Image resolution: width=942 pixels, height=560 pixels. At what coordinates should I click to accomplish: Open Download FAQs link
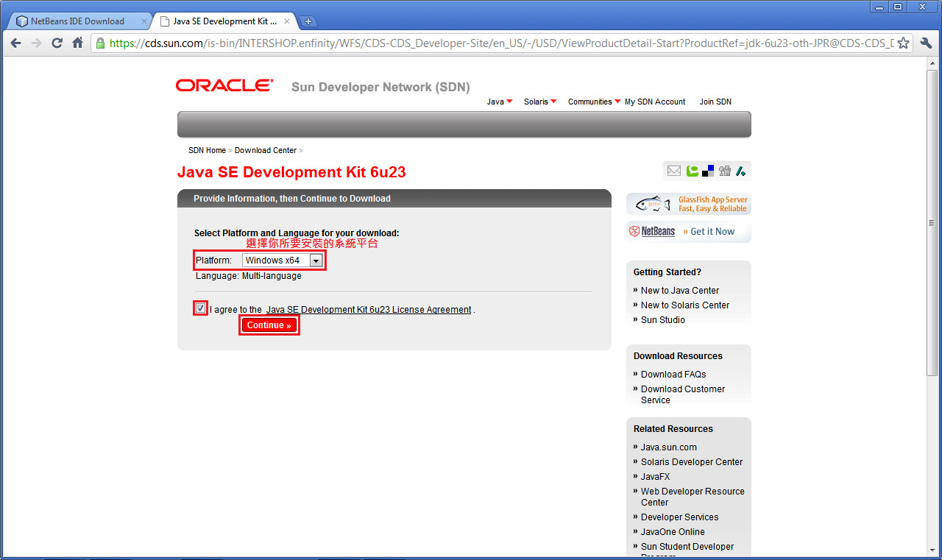coord(673,375)
